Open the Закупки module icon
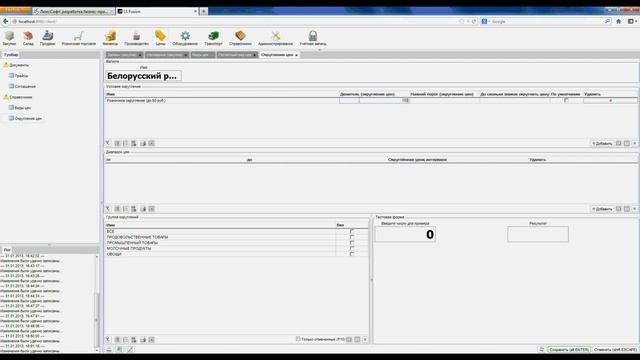The width and height of the screenshot is (640, 360). (x=9, y=36)
